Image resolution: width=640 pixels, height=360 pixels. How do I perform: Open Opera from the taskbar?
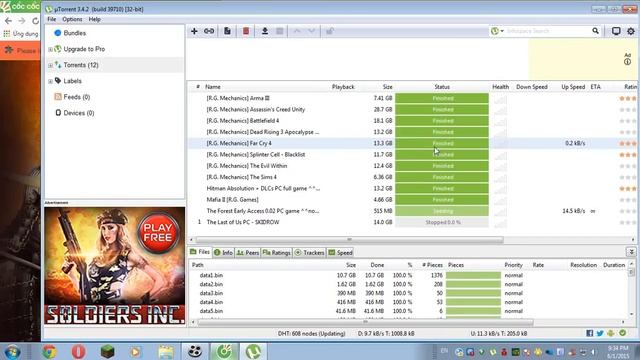pyautogui.click(x=78, y=351)
